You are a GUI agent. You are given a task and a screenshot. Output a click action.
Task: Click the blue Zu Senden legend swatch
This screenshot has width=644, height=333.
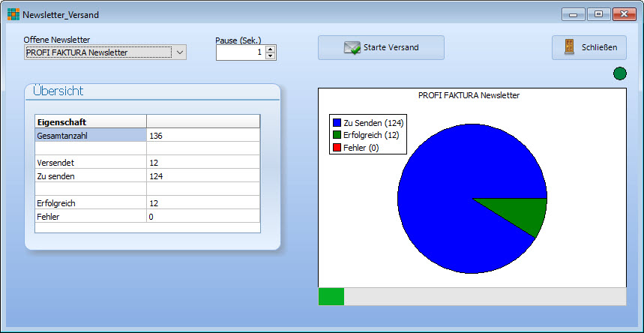click(x=337, y=122)
